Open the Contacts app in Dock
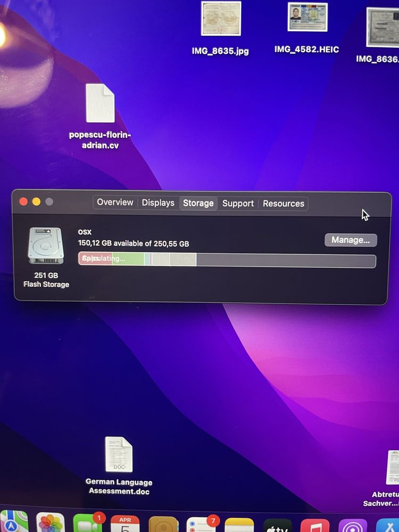 [163, 524]
